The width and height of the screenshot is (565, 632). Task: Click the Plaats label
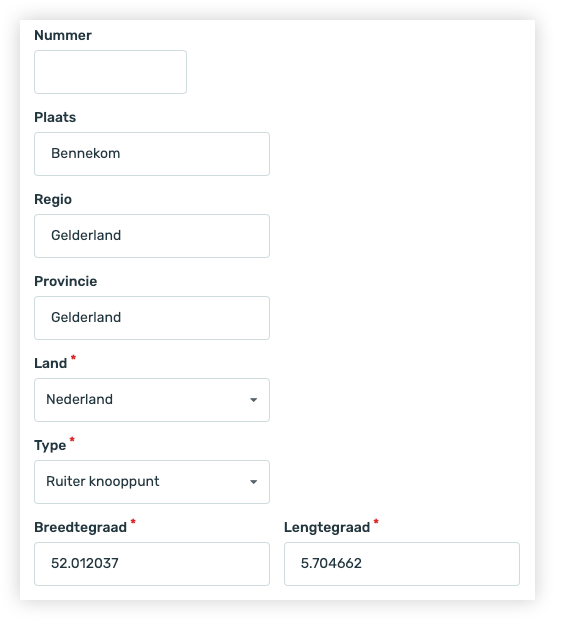(55, 117)
